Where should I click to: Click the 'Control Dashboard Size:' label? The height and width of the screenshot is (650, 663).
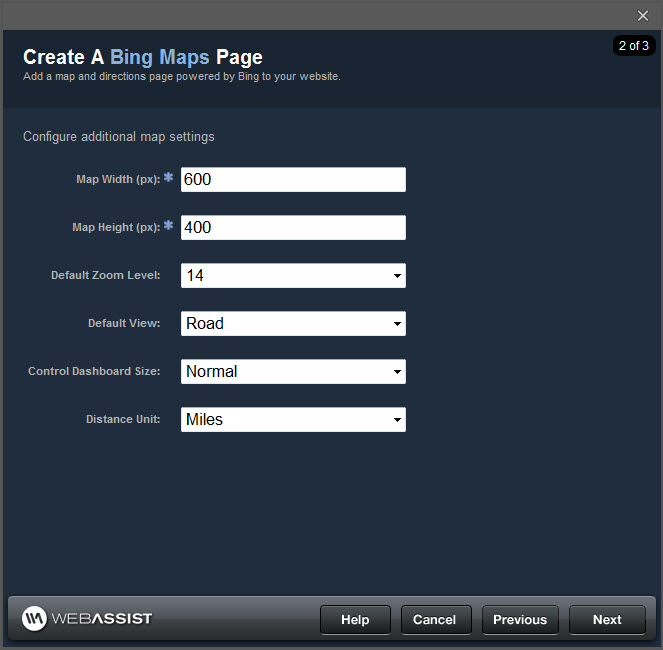point(94,371)
